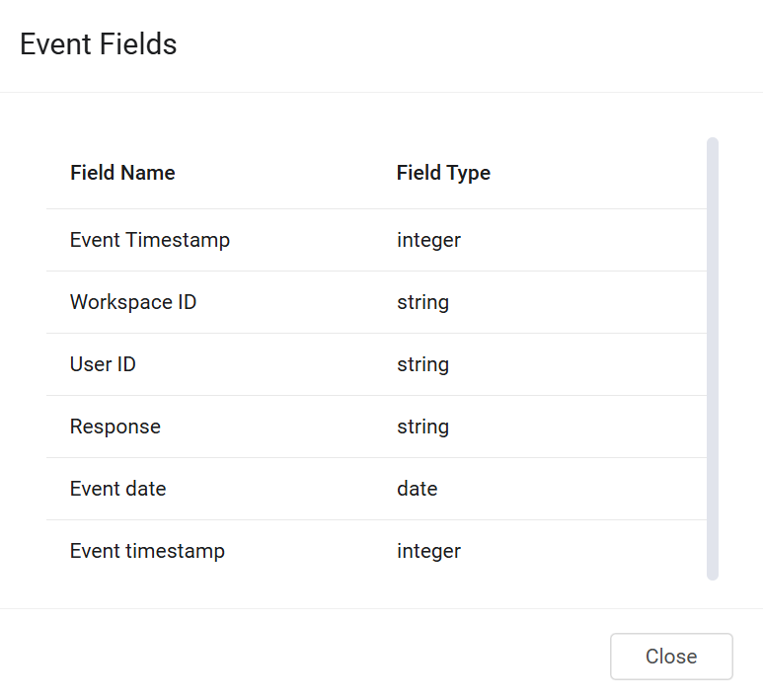Click the string type beside User ID
The width and height of the screenshot is (763, 700).
422,364
